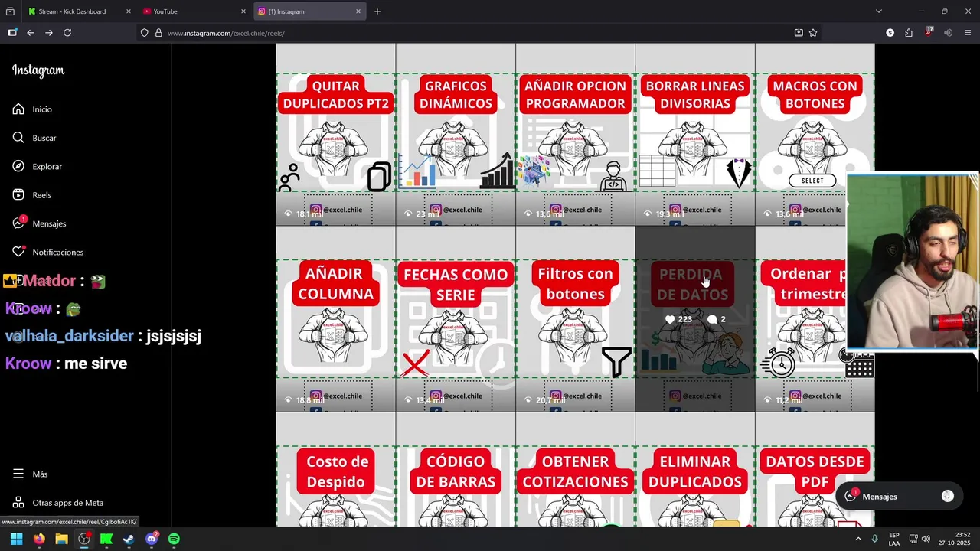This screenshot has width=980, height=551.
Task: Close the Kick Dashboard tab
Action: pos(128,11)
